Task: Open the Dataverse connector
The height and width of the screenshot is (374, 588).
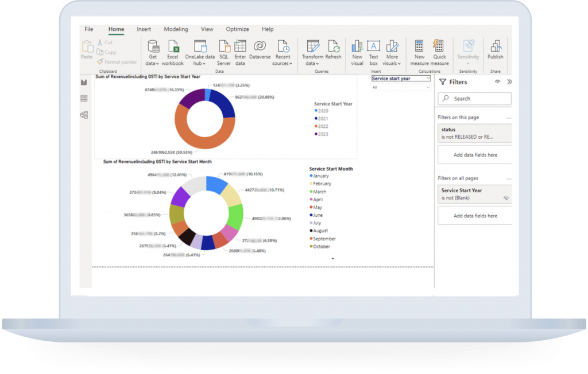Action: (260, 50)
